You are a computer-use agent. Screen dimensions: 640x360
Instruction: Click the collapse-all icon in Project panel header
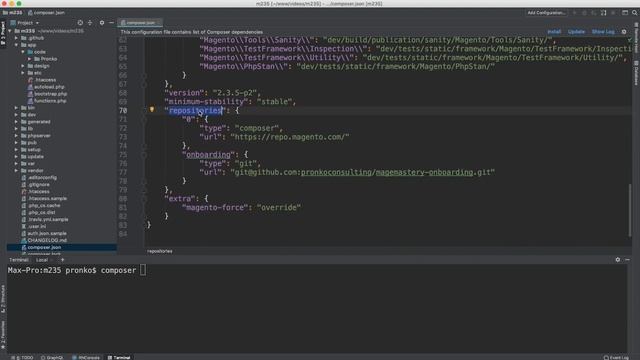point(90,23)
